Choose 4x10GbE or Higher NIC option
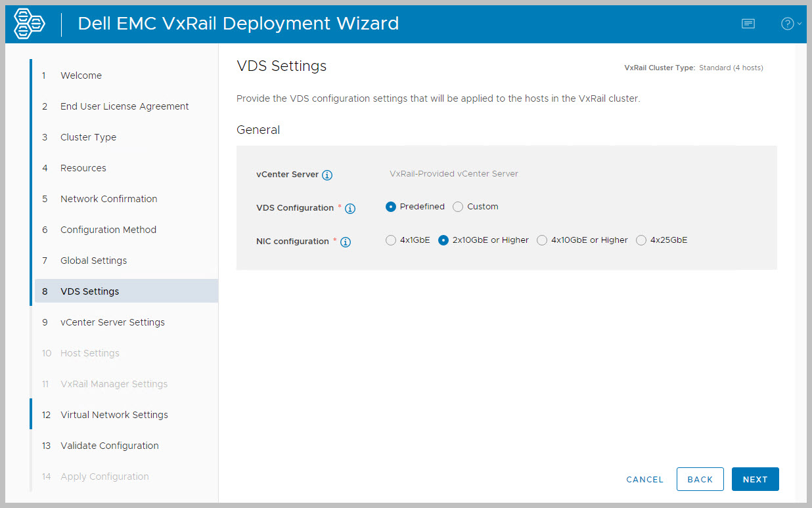 pyautogui.click(x=542, y=240)
